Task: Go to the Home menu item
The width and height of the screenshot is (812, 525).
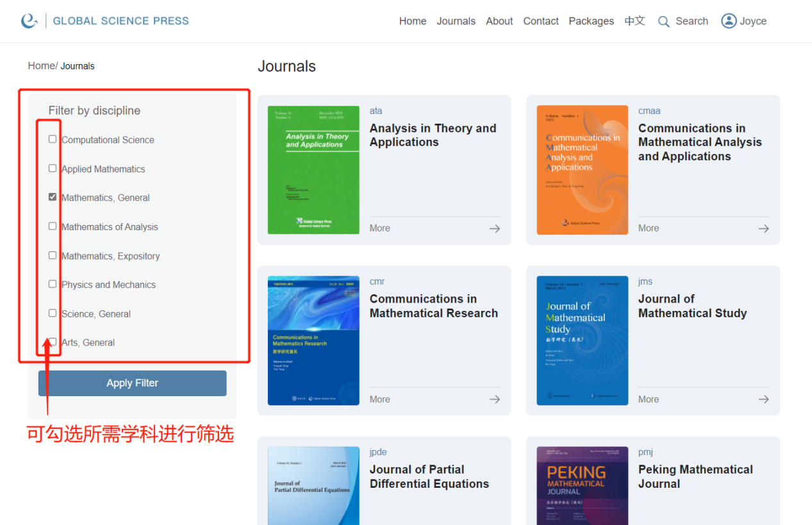Action: (x=413, y=21)
